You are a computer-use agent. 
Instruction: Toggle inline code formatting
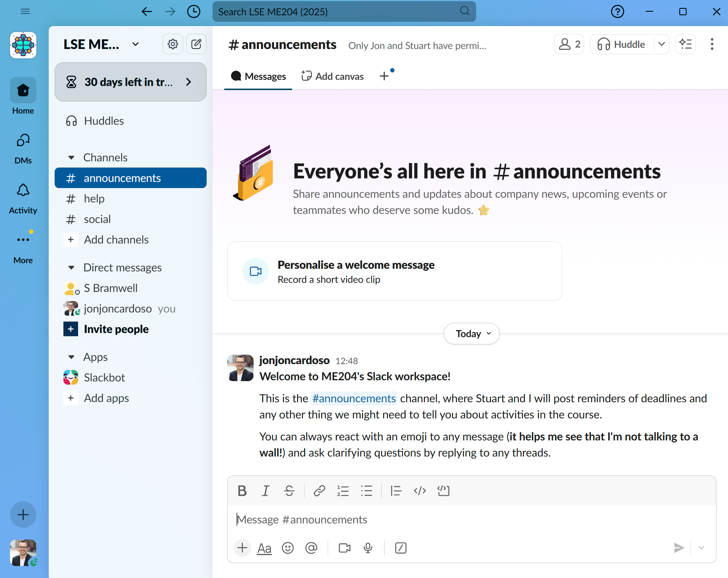(420, 491)
